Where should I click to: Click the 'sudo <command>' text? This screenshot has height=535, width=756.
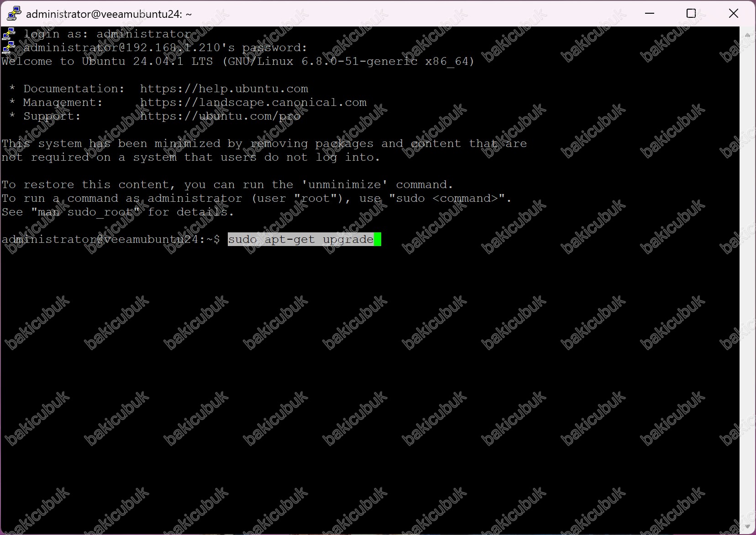point(447,198)
